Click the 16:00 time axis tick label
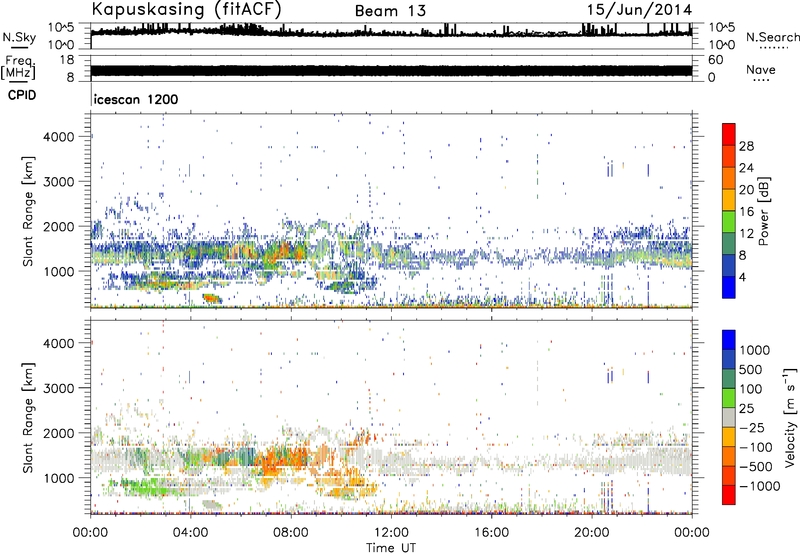 pyautogui.click(x=491, y=533)
